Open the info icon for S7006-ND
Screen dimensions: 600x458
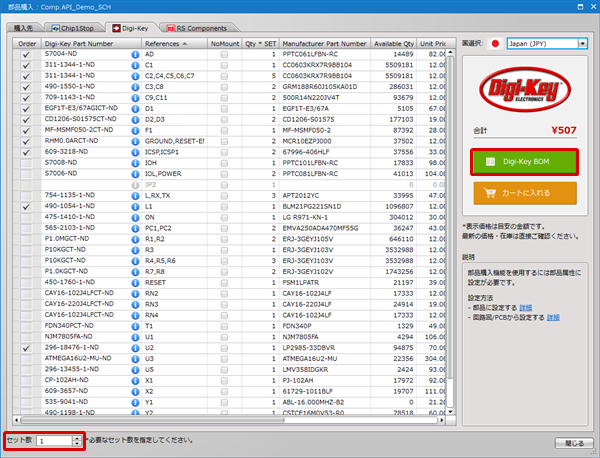coord(135,174)
